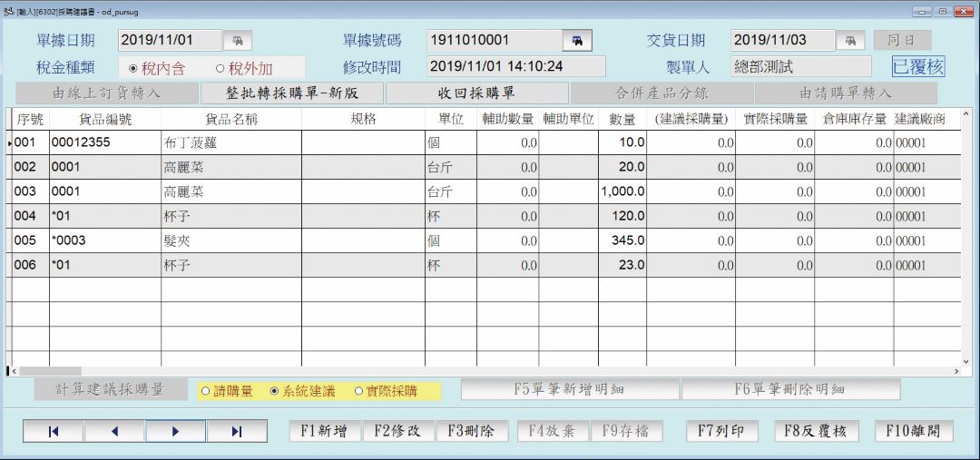
Task: Open date picker icon beside 交貨日期
Action: (850, 41)
